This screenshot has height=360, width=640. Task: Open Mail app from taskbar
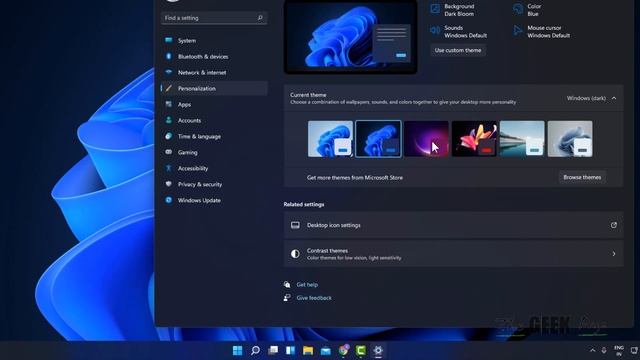(326, 350)
